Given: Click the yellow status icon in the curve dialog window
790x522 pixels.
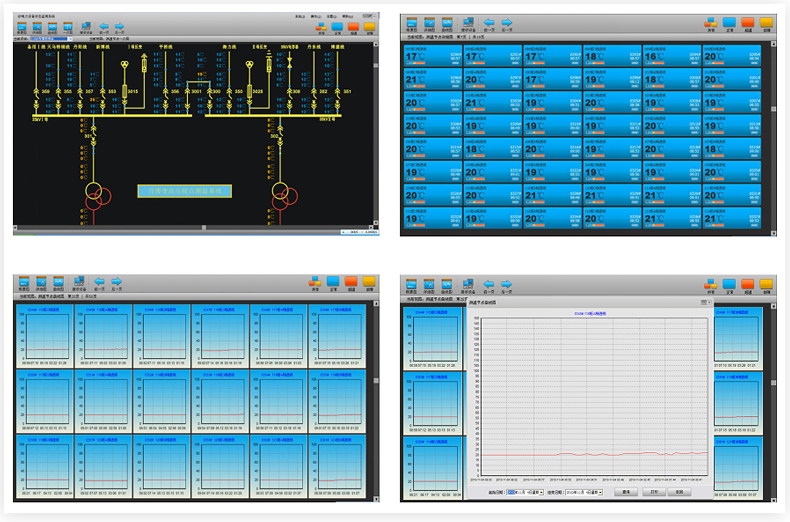Looking at the screenshot, I should click(x=766, y=286).
